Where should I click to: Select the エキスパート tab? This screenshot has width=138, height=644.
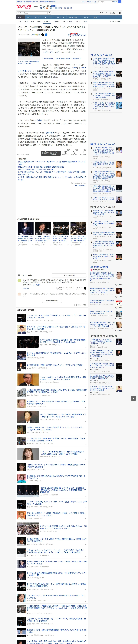pos(48,17)
